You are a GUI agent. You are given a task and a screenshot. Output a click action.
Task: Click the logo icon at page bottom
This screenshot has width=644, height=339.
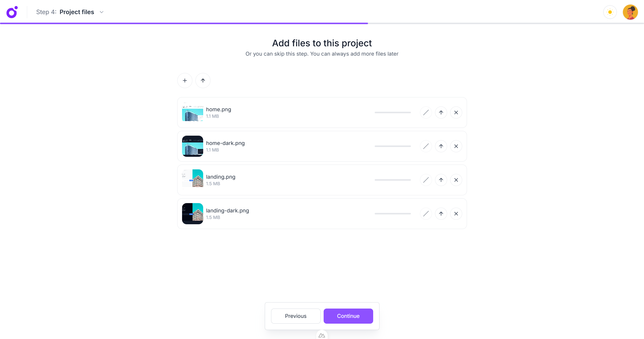coord(322,335)
